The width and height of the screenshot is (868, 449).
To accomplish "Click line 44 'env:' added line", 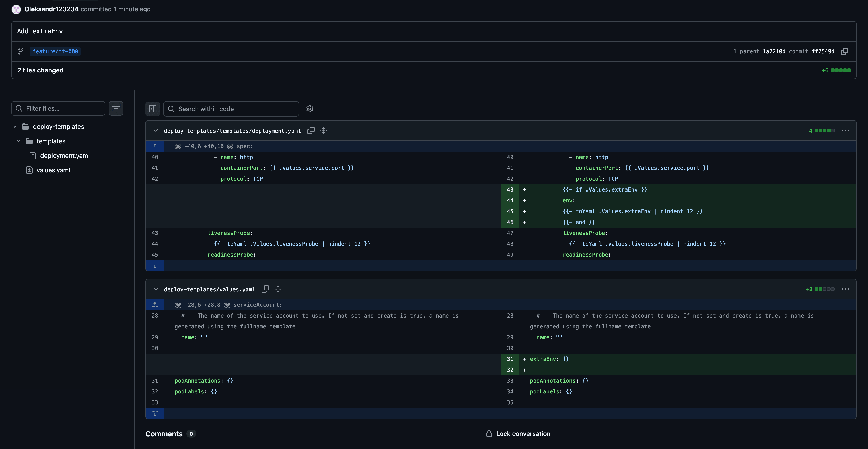I will coord(679,201).
